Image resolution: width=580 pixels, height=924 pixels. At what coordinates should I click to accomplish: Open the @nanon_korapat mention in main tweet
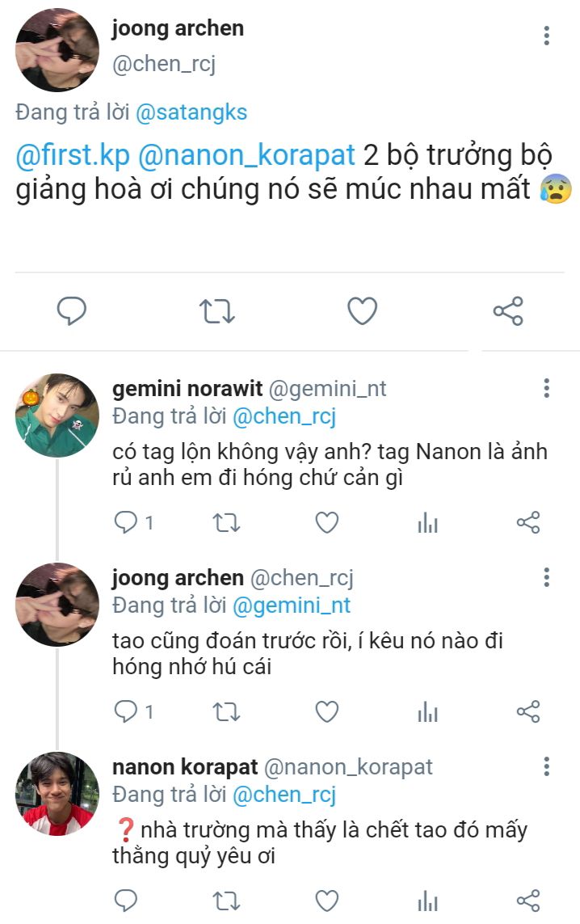(246, 154)
